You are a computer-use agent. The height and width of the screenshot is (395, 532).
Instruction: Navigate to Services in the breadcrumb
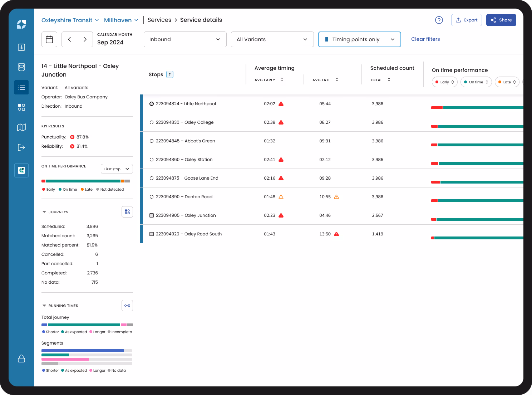pyautogui.click(x=159, y=20)
